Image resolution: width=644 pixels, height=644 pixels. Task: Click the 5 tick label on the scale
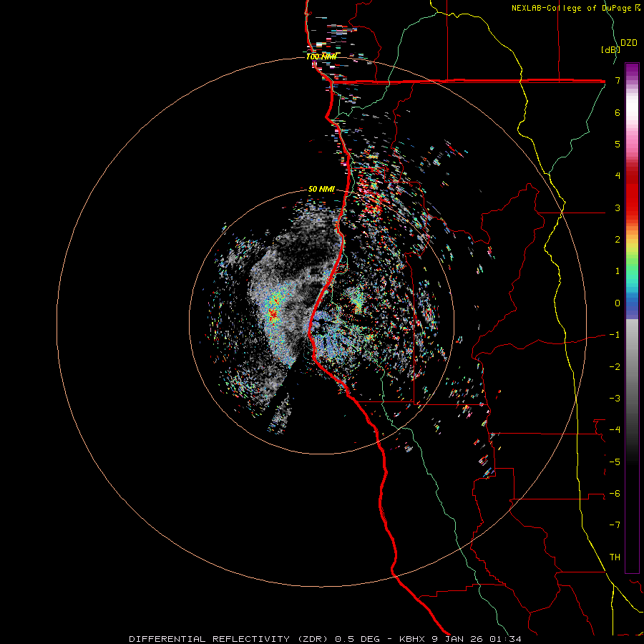[618, 144]
